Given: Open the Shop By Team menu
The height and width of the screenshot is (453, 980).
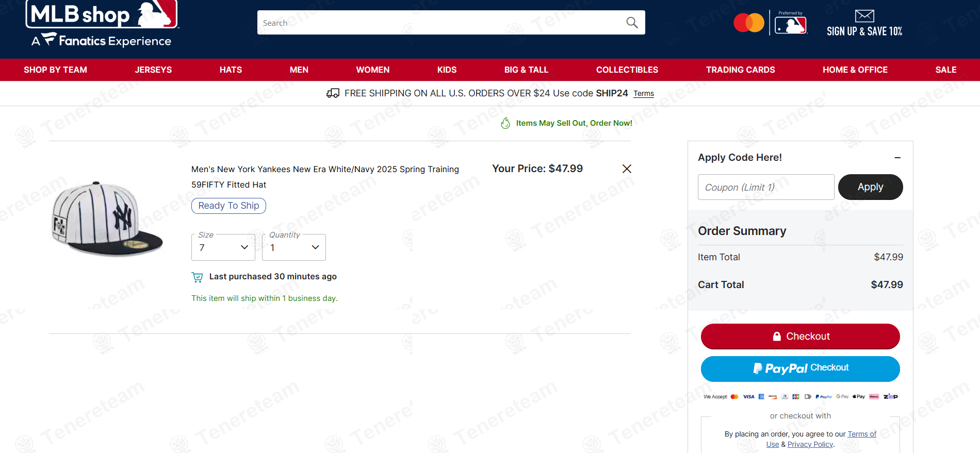Looking at the screenshot, I should (55, 70).
